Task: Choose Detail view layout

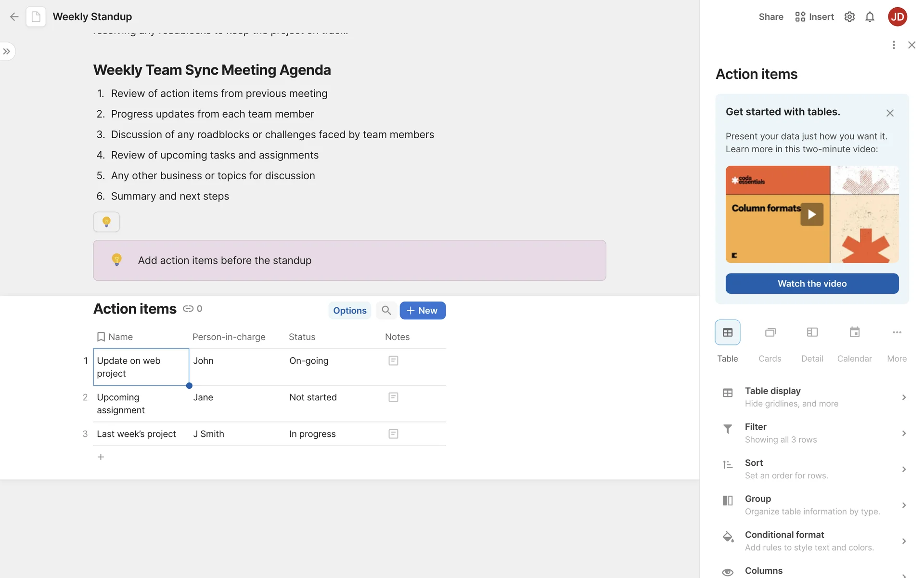Action: point(812,333)
